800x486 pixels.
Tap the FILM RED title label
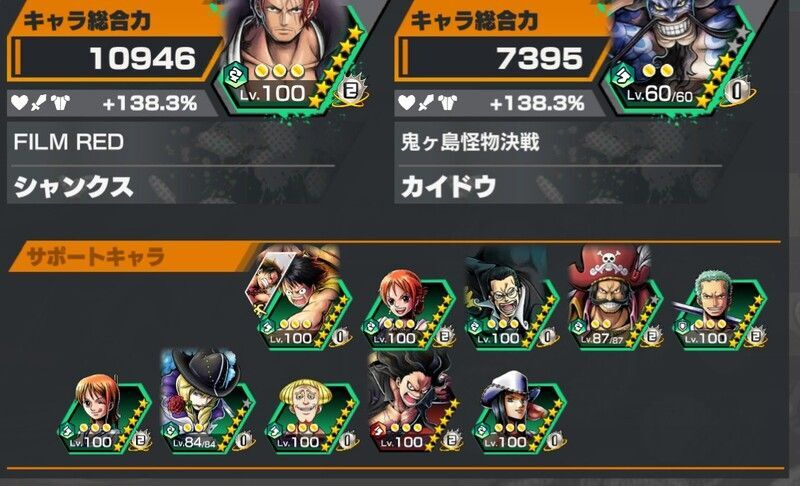coord(69,142)
